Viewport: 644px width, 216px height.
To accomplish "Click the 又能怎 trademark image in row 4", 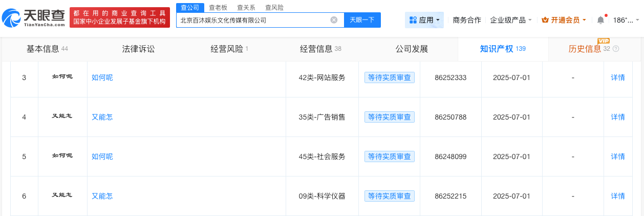I will pos(62,116).
